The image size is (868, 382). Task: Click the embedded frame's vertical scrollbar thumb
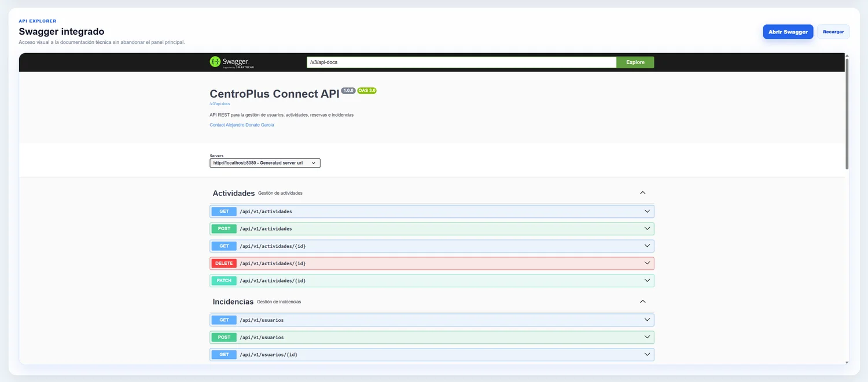[847, 113]
